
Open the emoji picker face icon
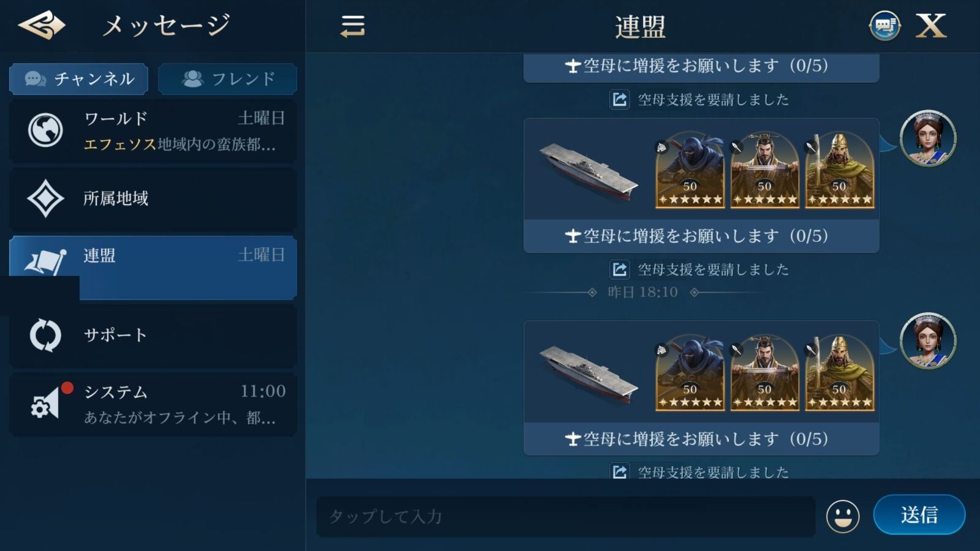click(843, 516)
